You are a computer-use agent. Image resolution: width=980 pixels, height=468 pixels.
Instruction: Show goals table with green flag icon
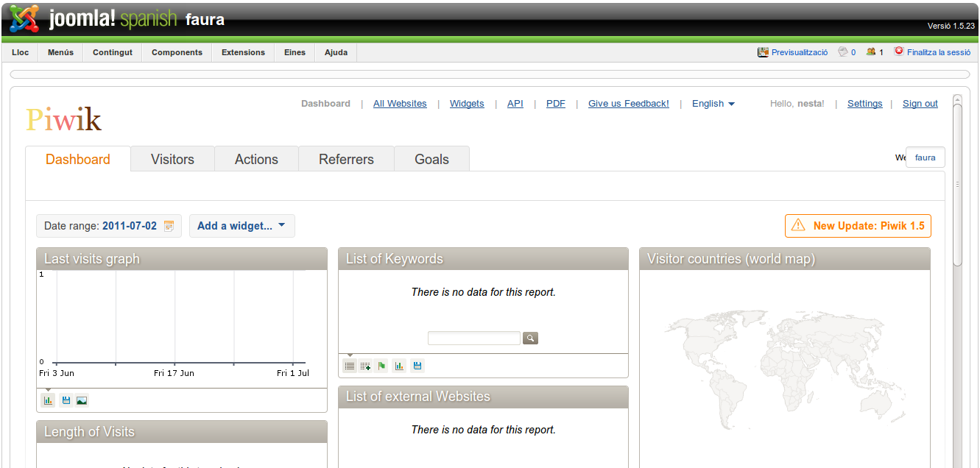pyautogui.click(x=381, y=366)
